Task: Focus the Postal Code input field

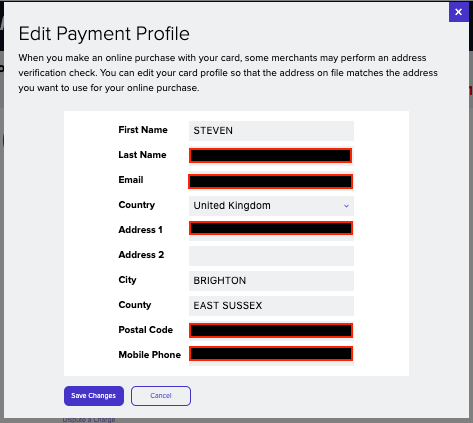Action: (271, 331)
